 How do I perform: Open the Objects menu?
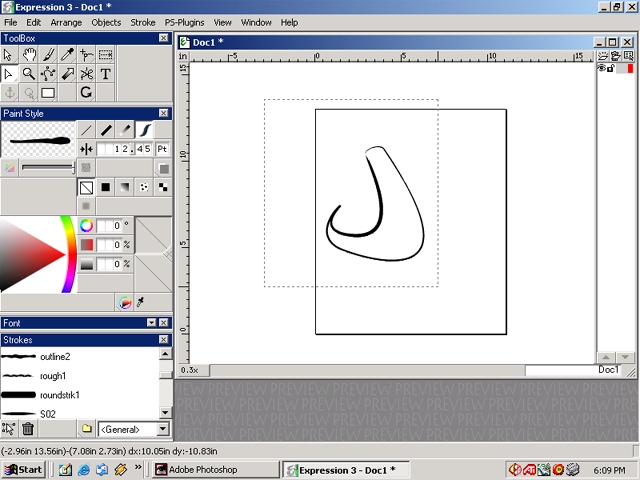pyautogui.click(x=106, y=22)
